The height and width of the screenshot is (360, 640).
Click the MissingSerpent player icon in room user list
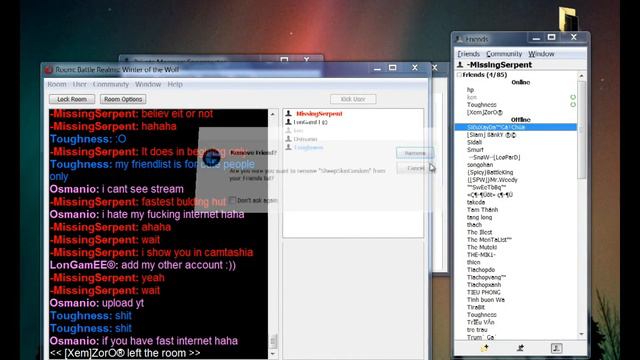tap(288, 113)
